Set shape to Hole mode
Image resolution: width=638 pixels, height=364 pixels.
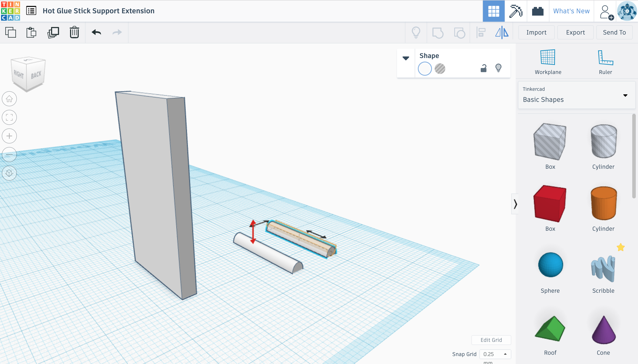point(440,69)
